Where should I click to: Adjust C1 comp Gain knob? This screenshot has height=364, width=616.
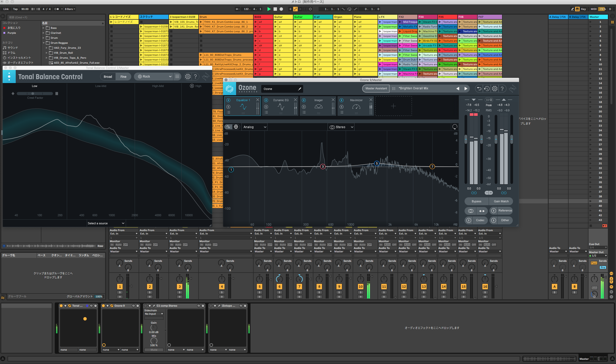click(154, 328)
